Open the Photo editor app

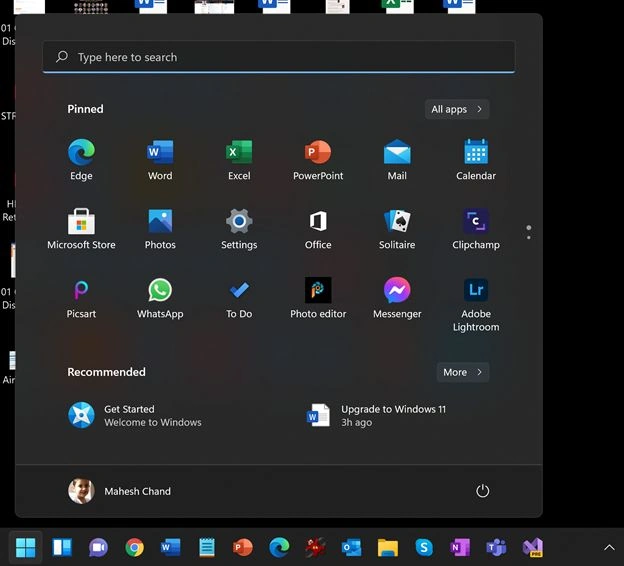[318, 298]
